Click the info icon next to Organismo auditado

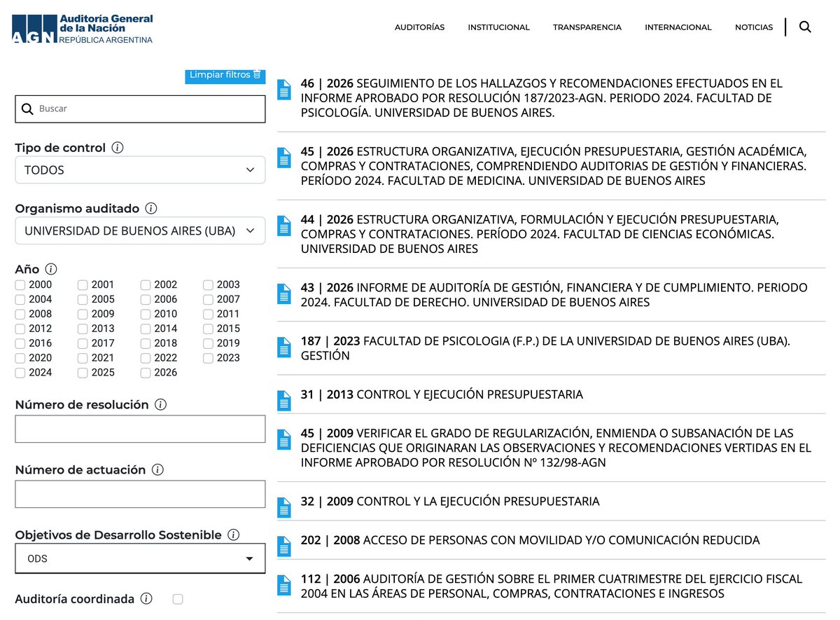(151, 208)
